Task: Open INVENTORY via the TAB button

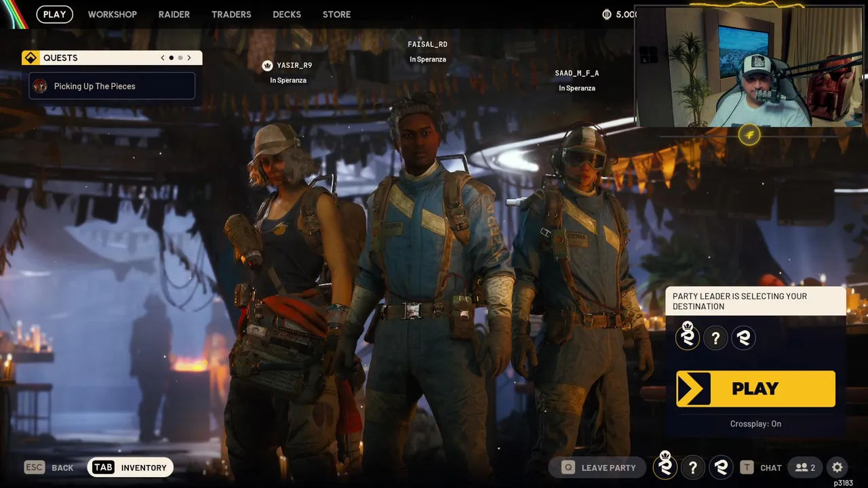Action: click(x=130, y=467)
